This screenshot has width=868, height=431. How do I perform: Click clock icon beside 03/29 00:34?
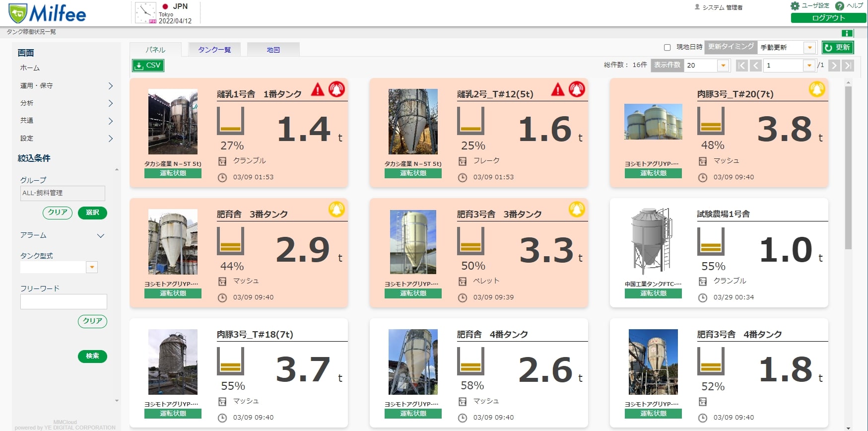coord(703,298)
